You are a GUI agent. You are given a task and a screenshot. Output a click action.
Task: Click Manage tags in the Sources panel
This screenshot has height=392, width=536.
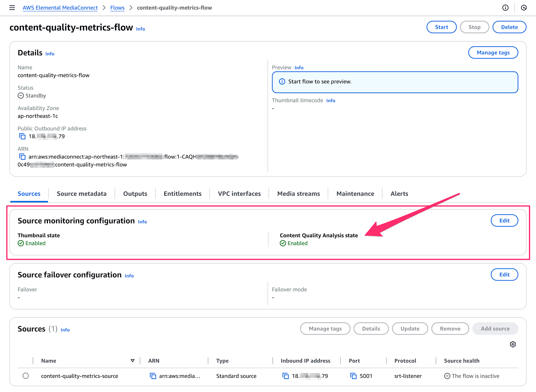tap(325, 329)
